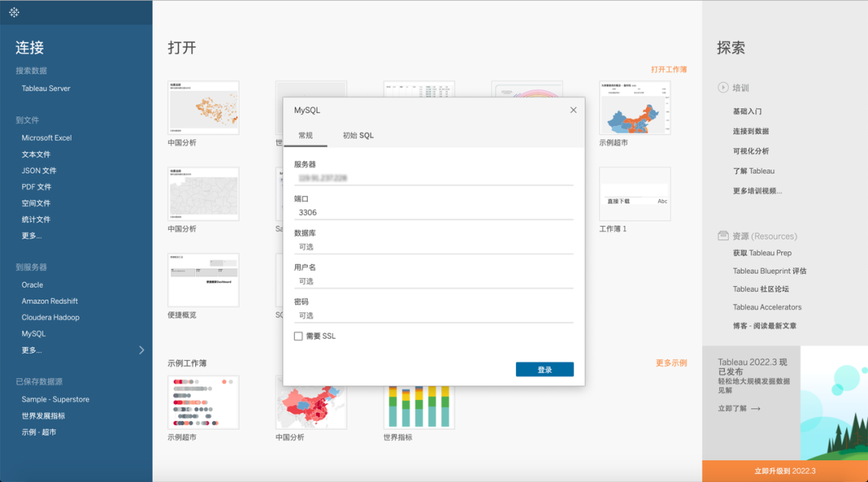Open the 示例超市 map workbook thumbnail
The image size is (868, 482).
tap(635, 108)
